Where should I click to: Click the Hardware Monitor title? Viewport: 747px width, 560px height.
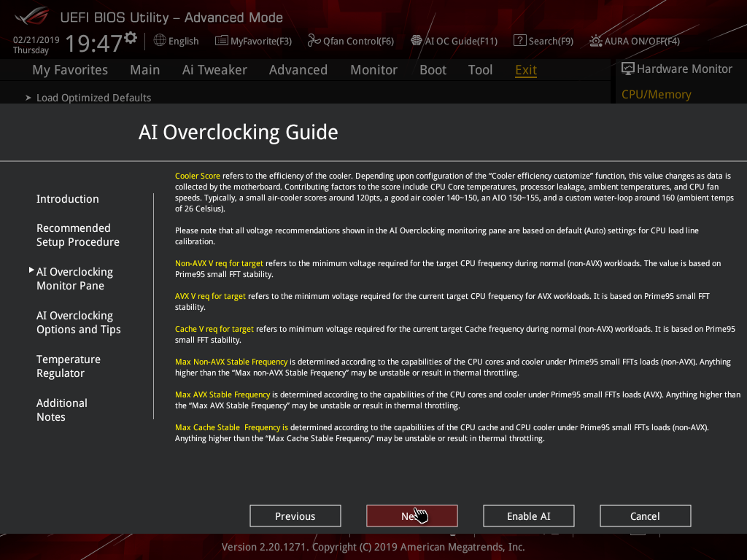684,69
